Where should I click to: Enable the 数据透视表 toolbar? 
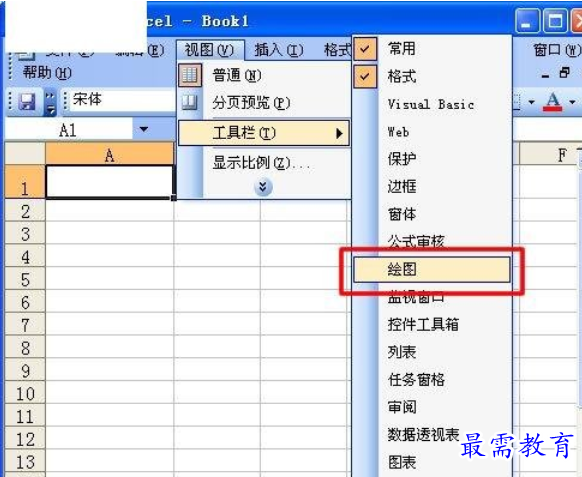432,435
